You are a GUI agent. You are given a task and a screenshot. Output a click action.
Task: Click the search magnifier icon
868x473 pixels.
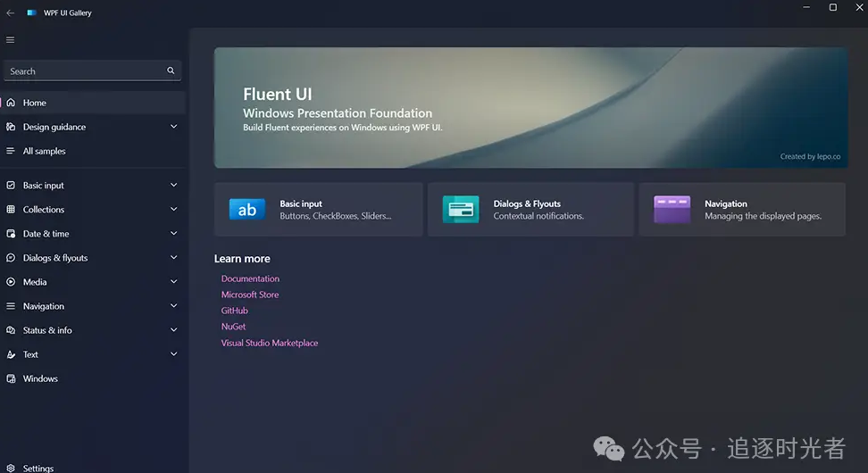[x=171, y=71]
